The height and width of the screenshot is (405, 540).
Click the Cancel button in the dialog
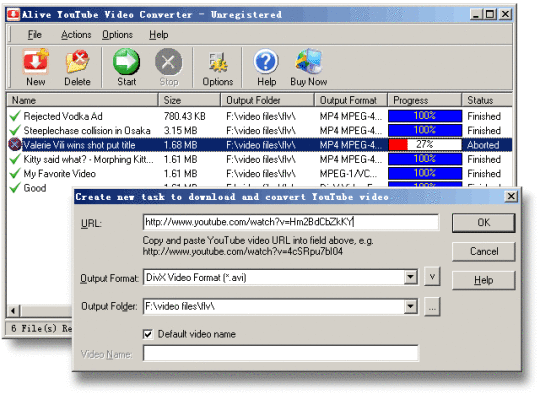pyautogui.click(x=484, y=251)
